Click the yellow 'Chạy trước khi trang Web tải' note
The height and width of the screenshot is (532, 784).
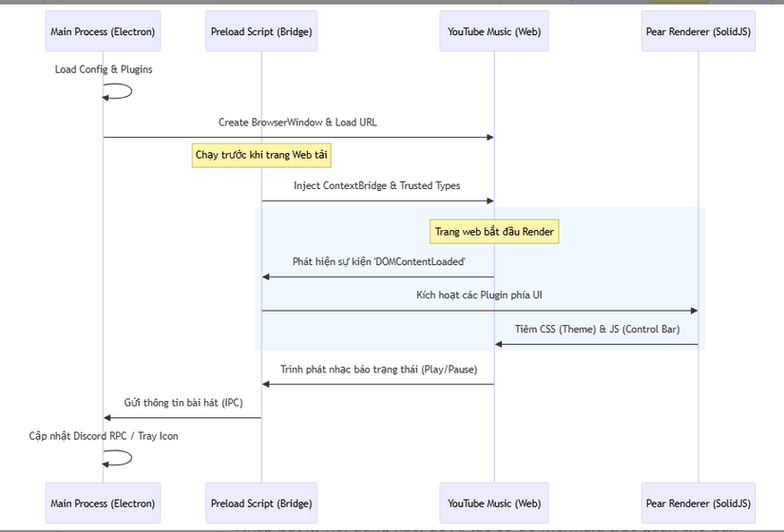261,155
